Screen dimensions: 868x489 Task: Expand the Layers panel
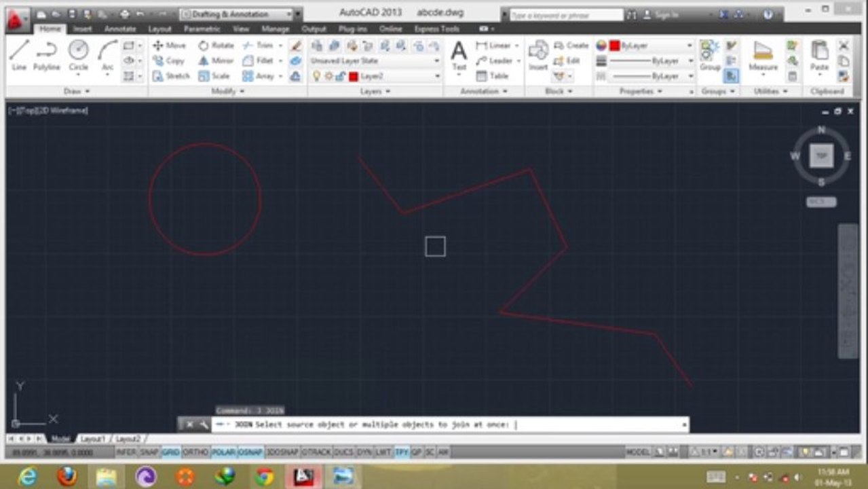point(375,91)
